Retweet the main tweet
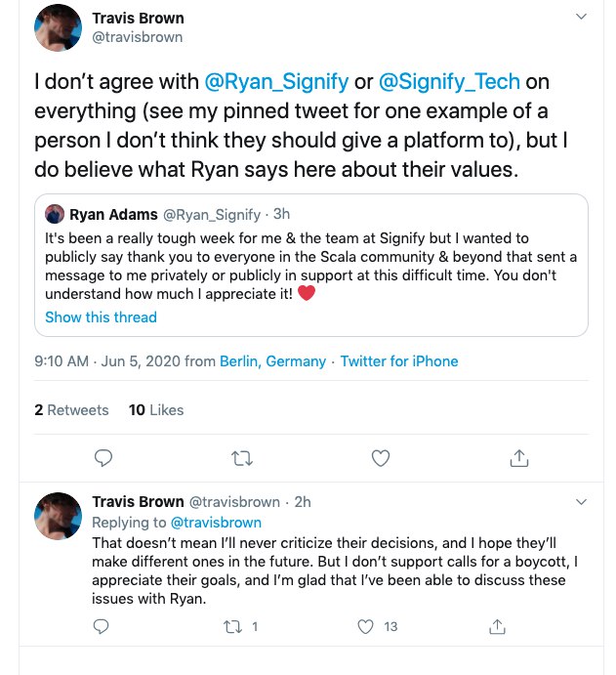Image resolution: width=616 pixels, height=675 pixels. [241, 457]
